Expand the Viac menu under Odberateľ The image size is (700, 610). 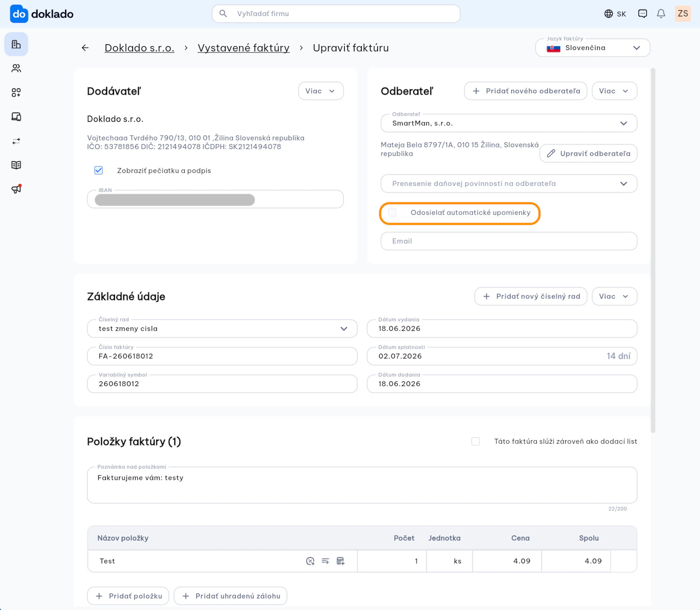pos(614,91)
